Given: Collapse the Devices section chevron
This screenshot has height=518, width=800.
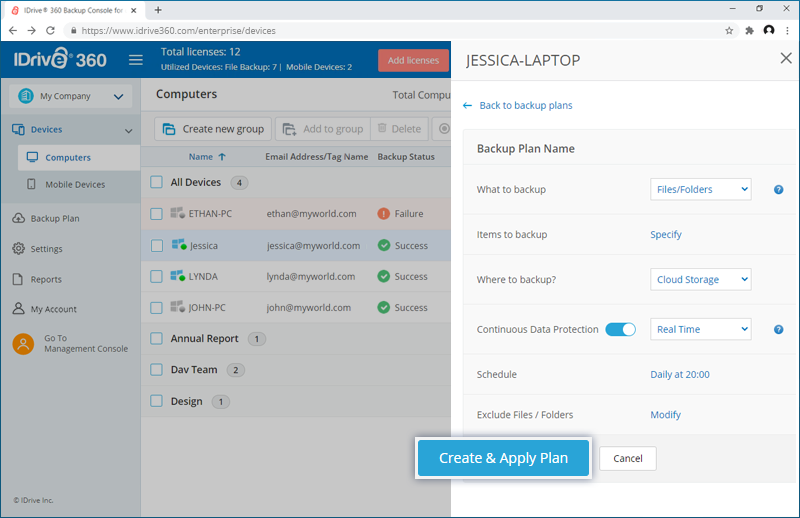Looking at the screenshot, I should tap(129, 131).
